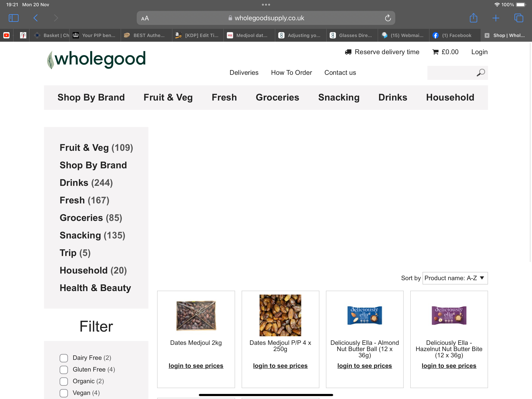Select sidebar Shop By Brand category
The width and height of the screenshot is (532, 399).
tap(93, 165)
